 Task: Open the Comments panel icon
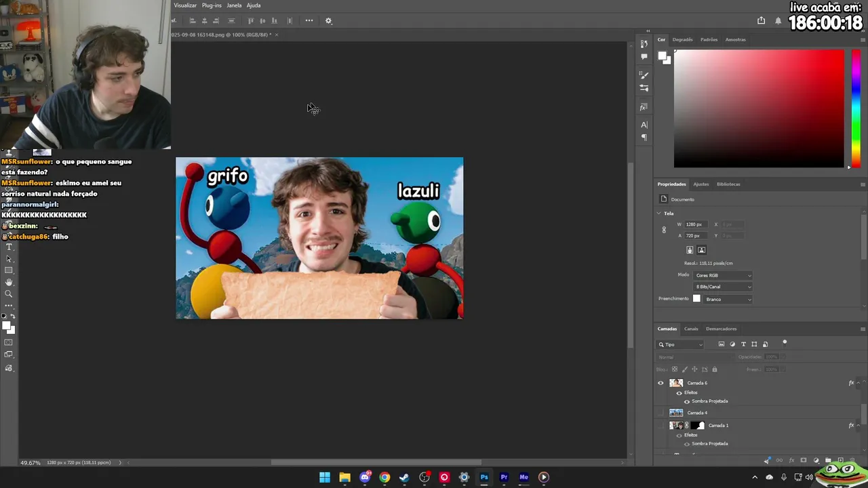[x=644, y=57]
